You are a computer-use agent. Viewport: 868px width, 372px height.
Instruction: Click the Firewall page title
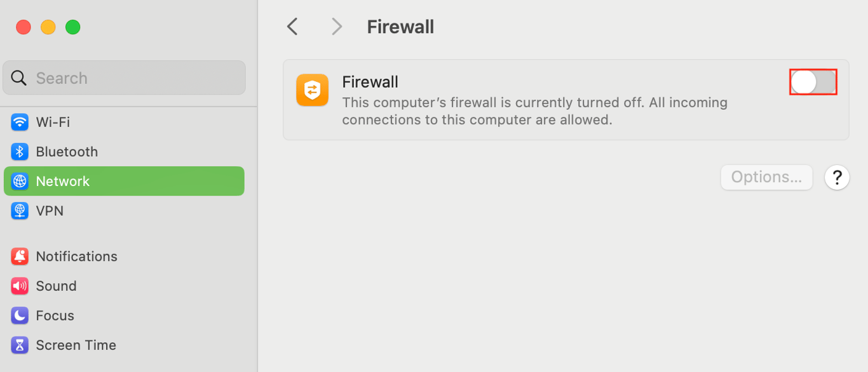pyautogui.click(x=400, y=26)
